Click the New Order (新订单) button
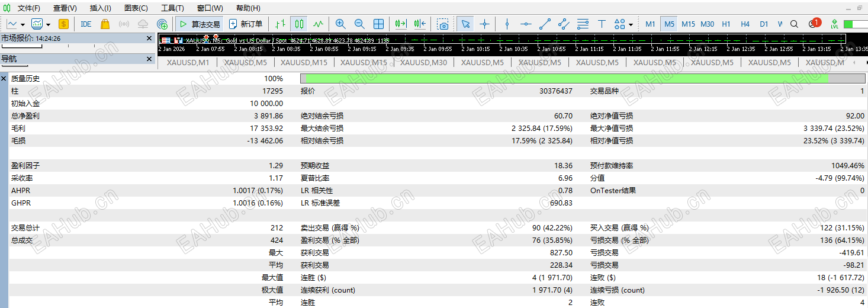 click(x=246, y=24)
